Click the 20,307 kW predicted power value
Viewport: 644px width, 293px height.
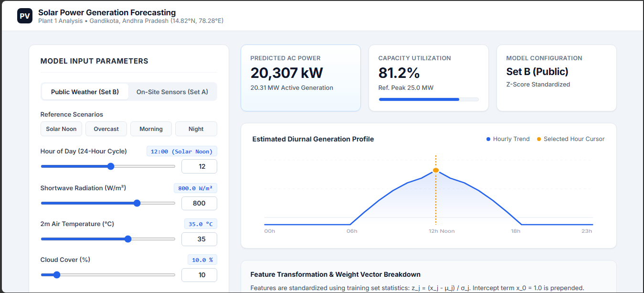[286, 73]
